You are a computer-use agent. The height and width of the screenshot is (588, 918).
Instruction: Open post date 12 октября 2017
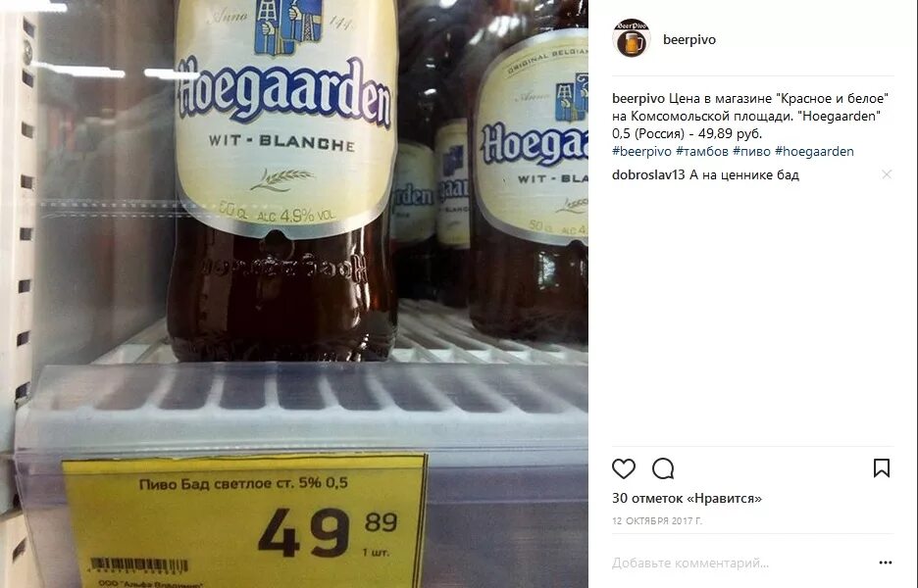pyautogui.click(x=657, y=520)
